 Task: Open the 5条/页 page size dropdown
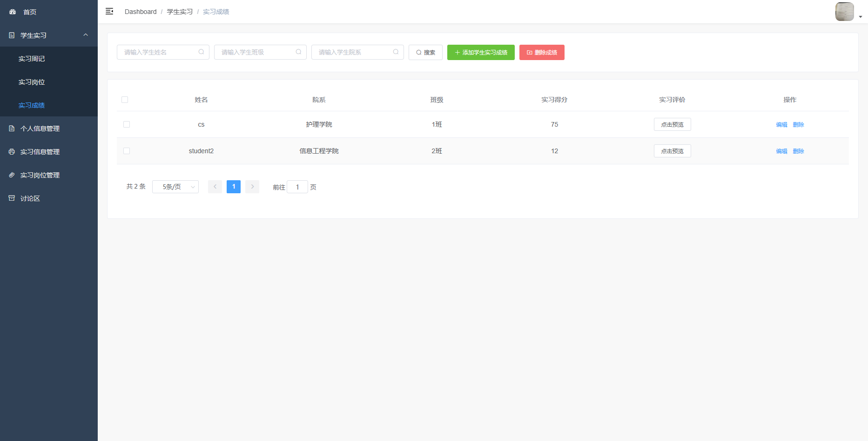175,187
